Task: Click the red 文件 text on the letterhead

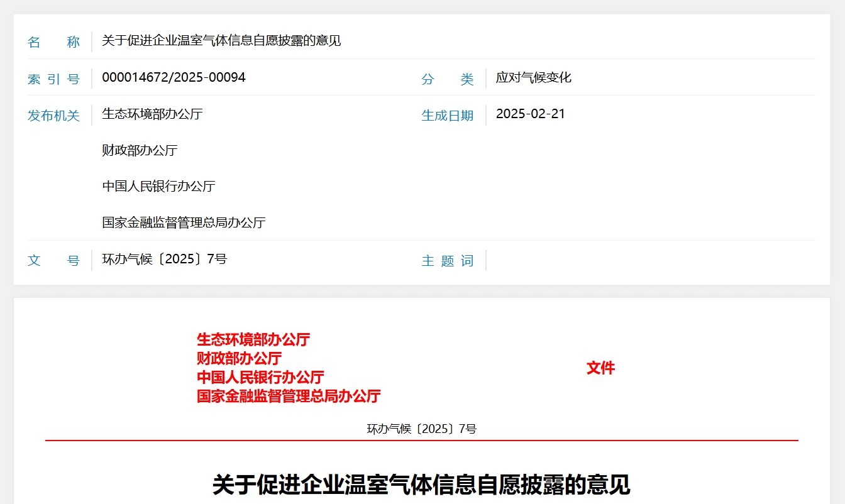Action: point(600,368)
